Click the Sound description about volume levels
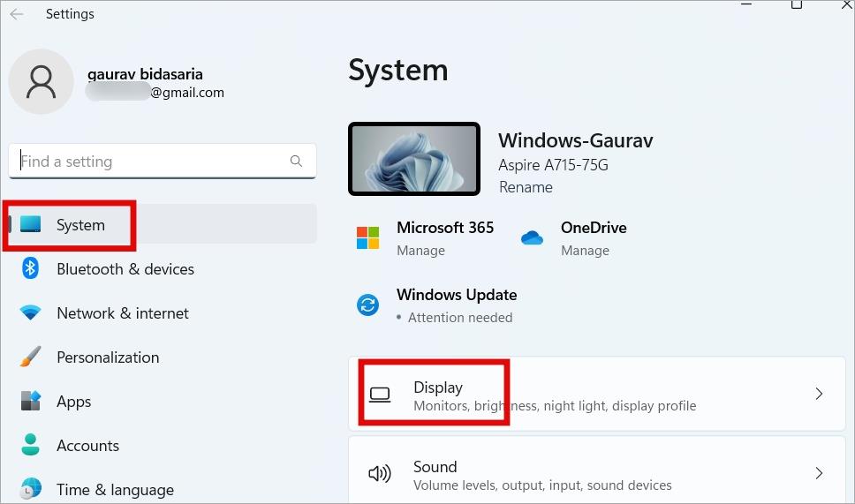855x504 pixels. [542, 485]
